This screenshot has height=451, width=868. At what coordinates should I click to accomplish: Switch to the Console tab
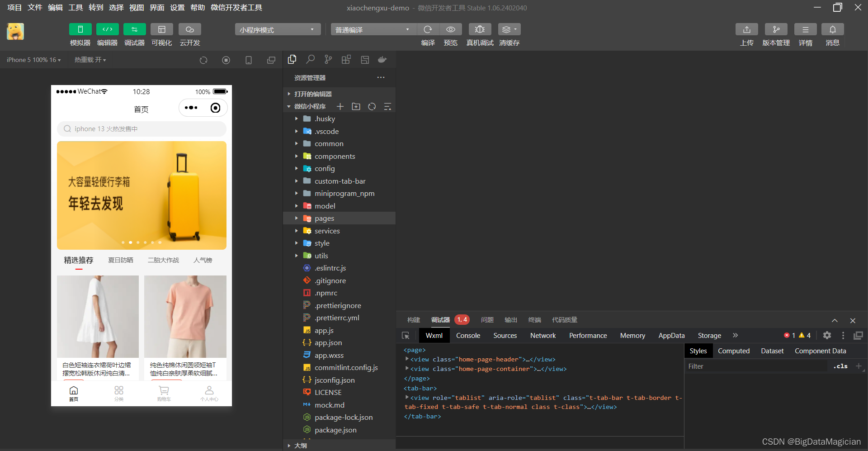point(468,335)
